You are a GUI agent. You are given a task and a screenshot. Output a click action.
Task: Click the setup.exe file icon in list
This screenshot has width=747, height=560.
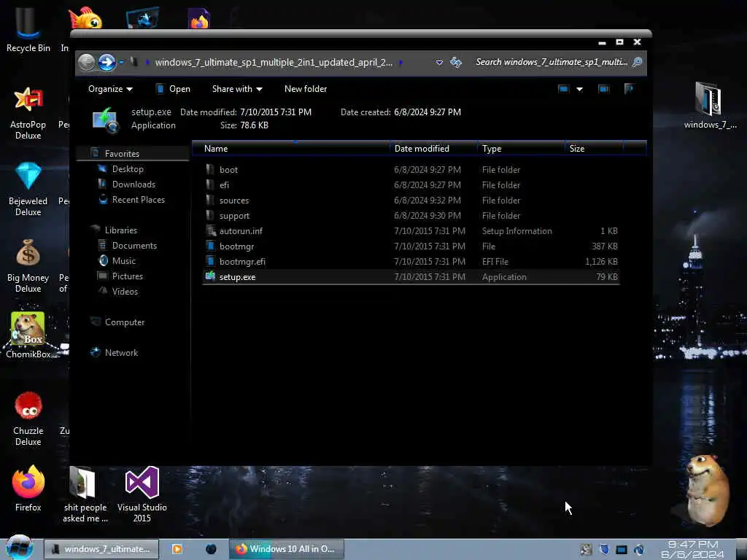pos(210,276)
